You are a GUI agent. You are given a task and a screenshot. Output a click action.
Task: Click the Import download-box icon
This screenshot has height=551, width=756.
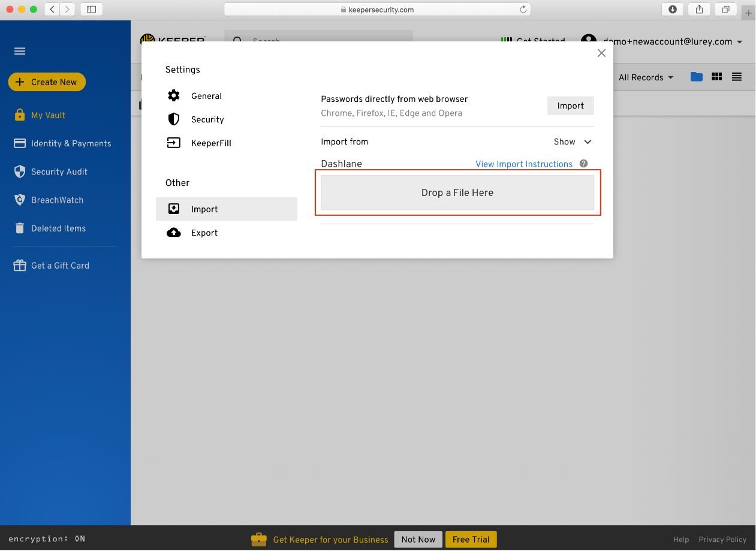click(174, 209)
